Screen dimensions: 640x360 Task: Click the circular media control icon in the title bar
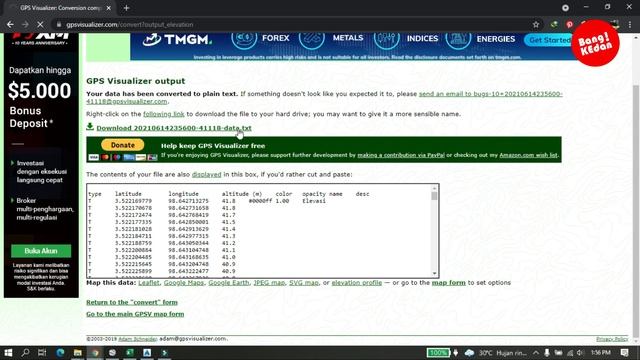tap(565, 8)
